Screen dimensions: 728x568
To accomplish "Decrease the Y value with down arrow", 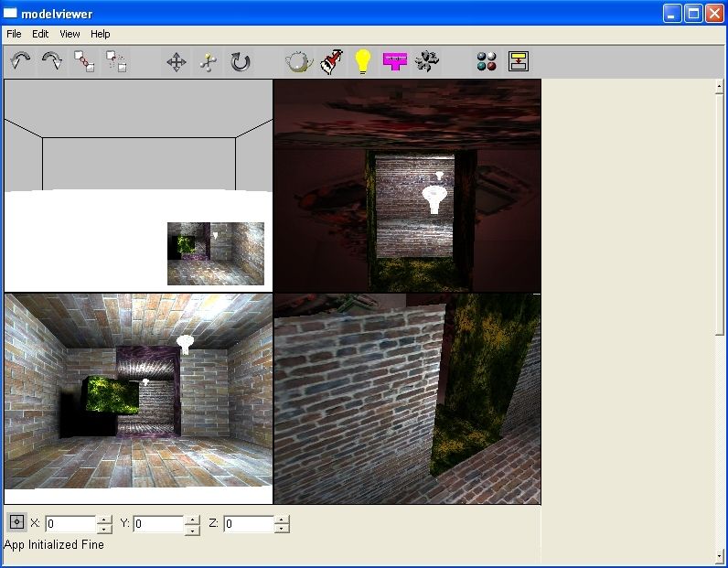I will [x=192, y=529].
